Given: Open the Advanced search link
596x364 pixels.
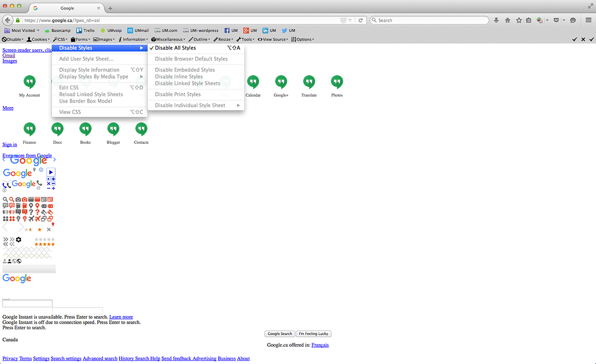Looking at the screenshot, I should pos(100,359).
